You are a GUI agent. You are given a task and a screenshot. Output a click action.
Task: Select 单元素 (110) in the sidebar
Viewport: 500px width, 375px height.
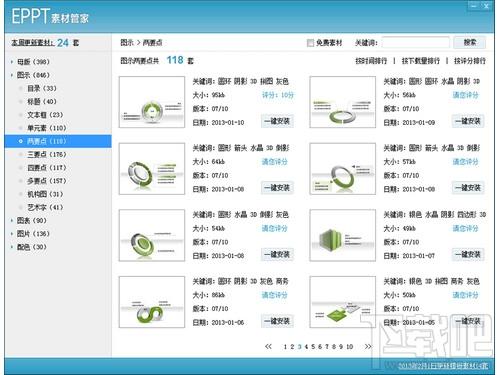47,128
